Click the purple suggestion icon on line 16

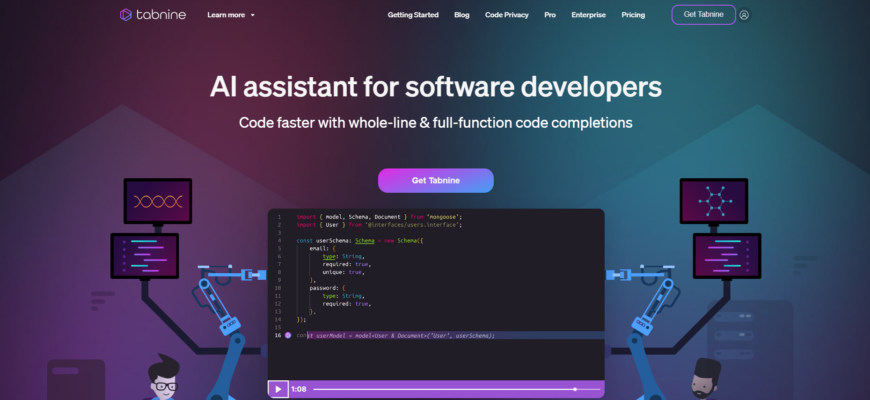coord(288,335)
